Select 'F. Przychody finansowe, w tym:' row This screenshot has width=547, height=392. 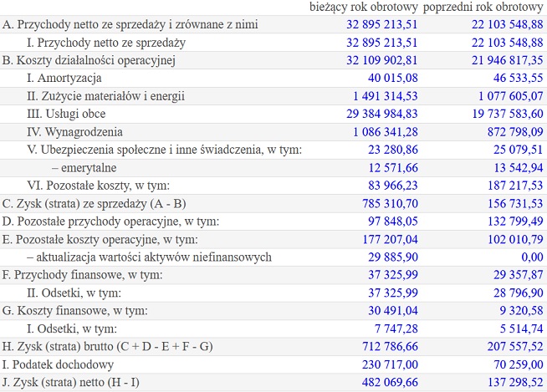pyautogui.click(x=273, y=275)
